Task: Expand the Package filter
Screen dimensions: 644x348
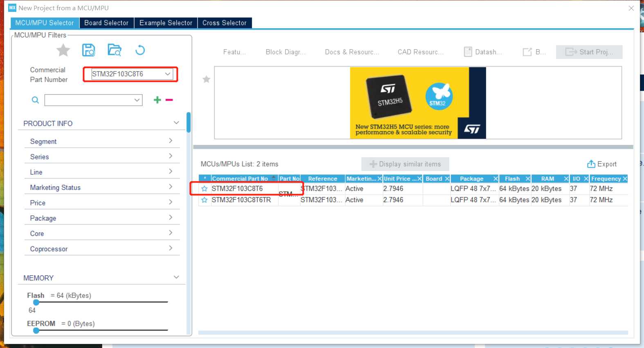Action: (171, 217)
